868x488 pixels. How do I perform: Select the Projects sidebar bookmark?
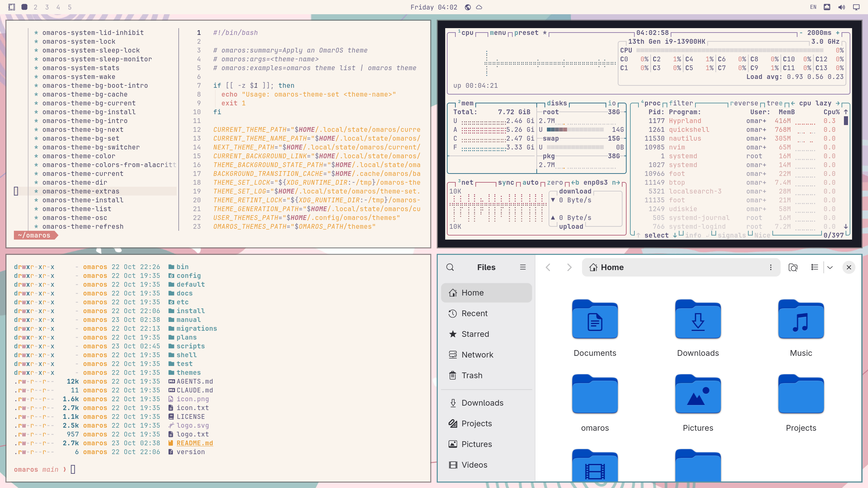point(486,424)
